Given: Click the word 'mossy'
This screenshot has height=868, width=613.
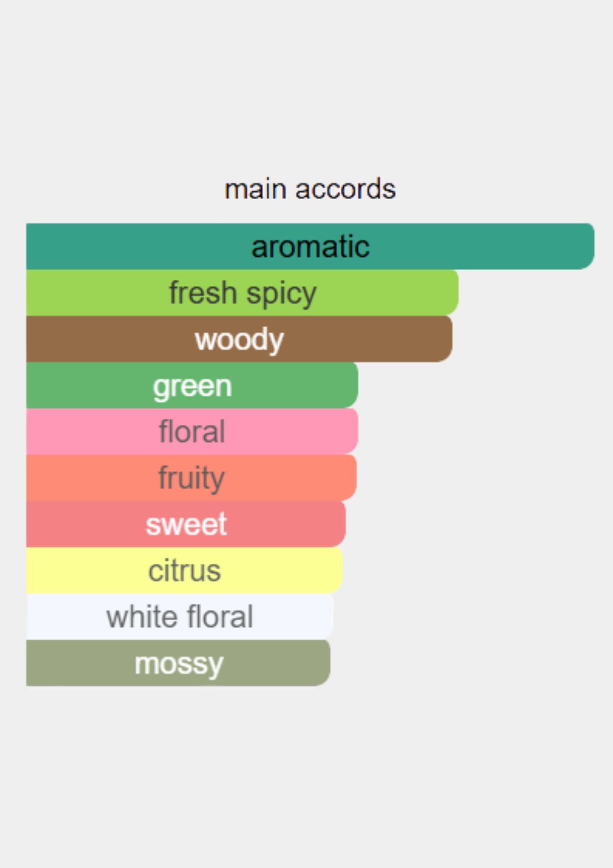Looking at the screenshot, I should (179, 663).
